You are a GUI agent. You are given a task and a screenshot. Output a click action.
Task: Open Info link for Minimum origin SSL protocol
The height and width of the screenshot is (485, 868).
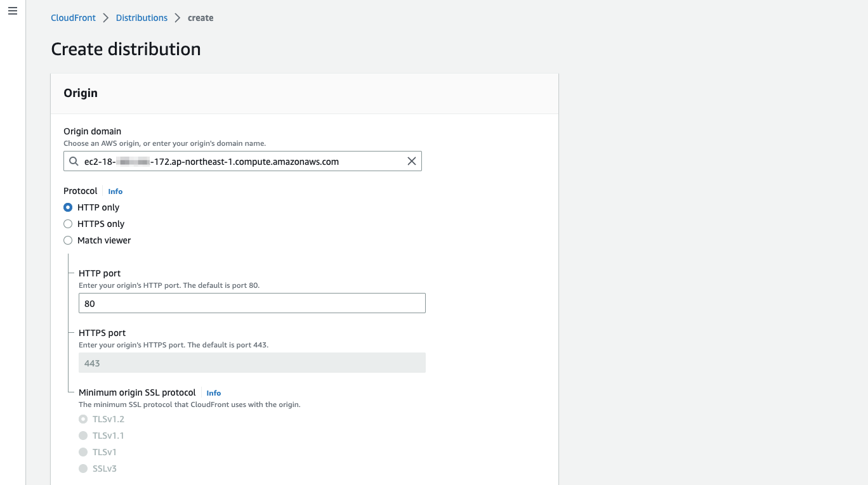coord(213,393)
